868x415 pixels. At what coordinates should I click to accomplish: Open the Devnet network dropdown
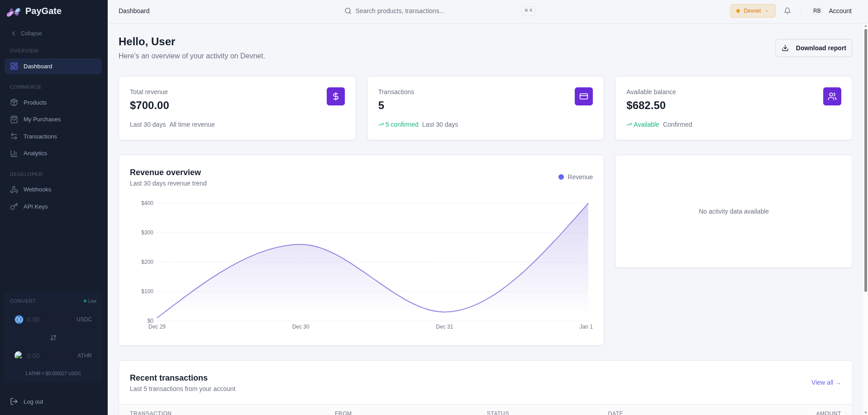point(752,10)
